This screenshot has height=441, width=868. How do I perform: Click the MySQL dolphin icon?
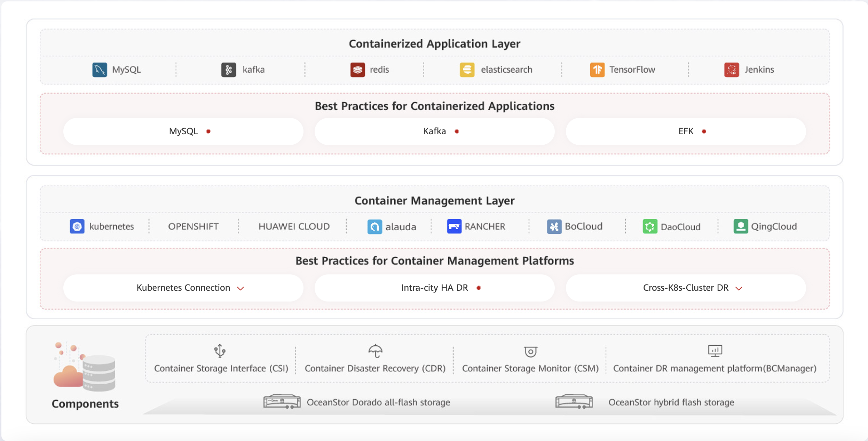pyautogui.click(x=100, y=70)
